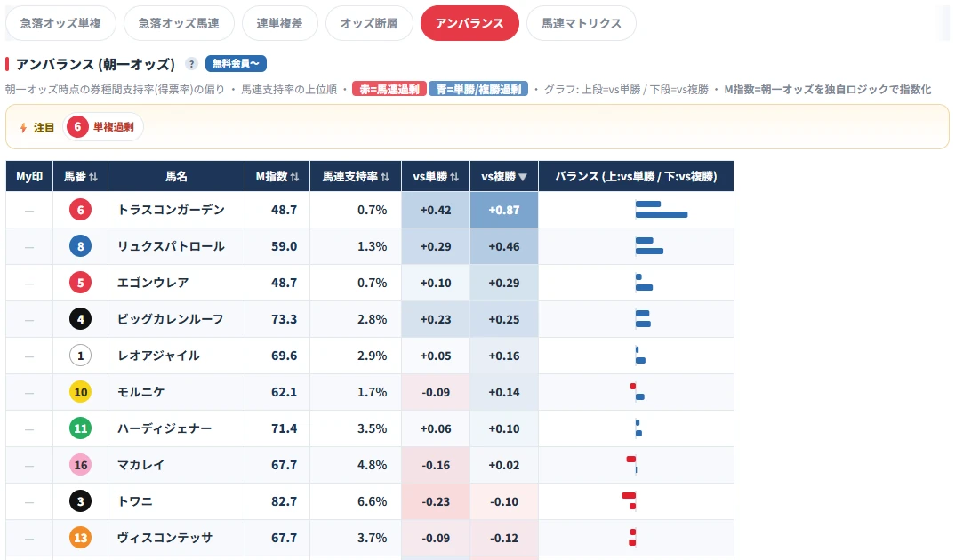Click the 馬名 column header
This screenshot has height=560, width=955.
tap(177, 177)
